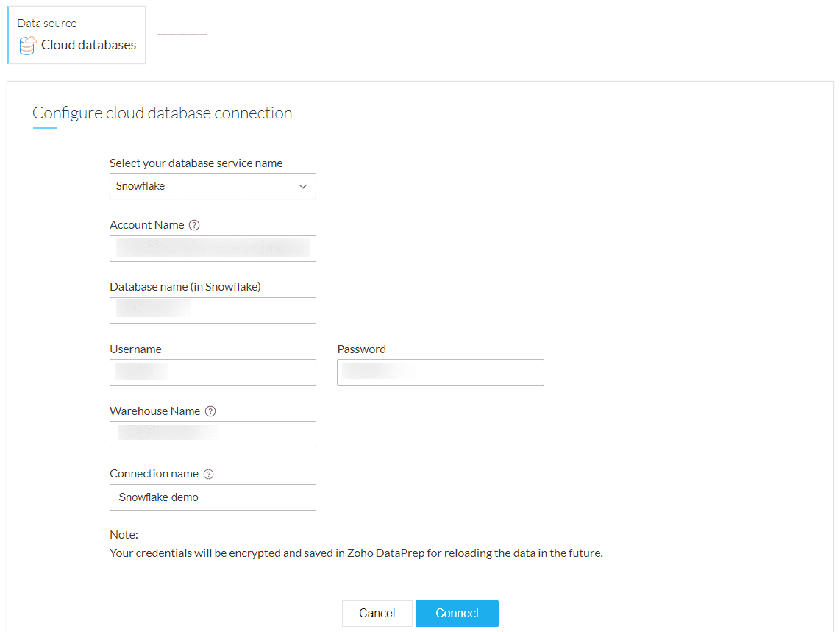Click the cloud database stack icon

point(27,46)
